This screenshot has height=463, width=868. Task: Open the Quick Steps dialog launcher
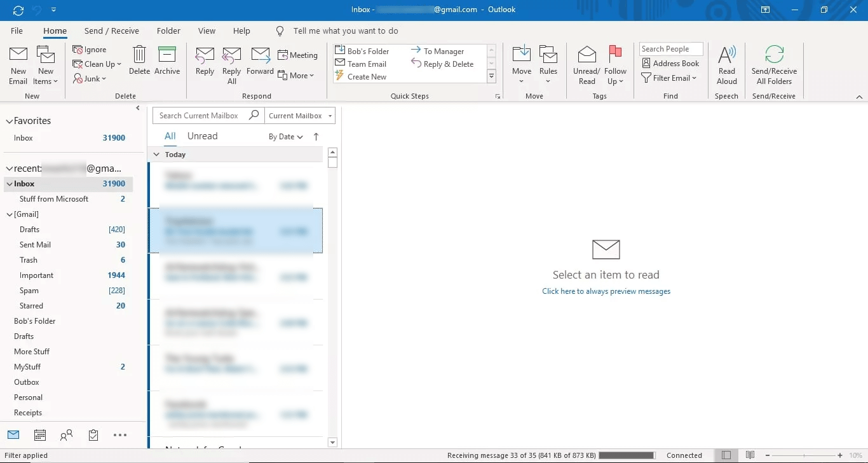[498, 97]
